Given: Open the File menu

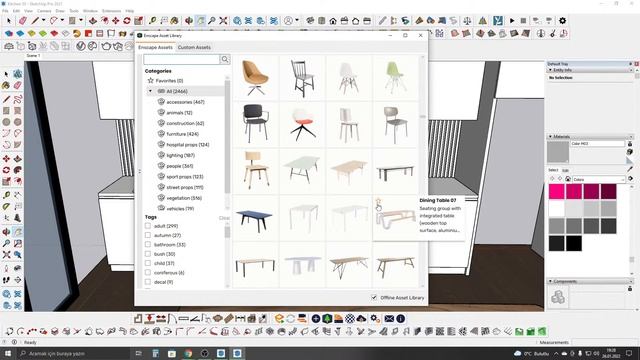Looking at the screenshot, I should (5, 11).
